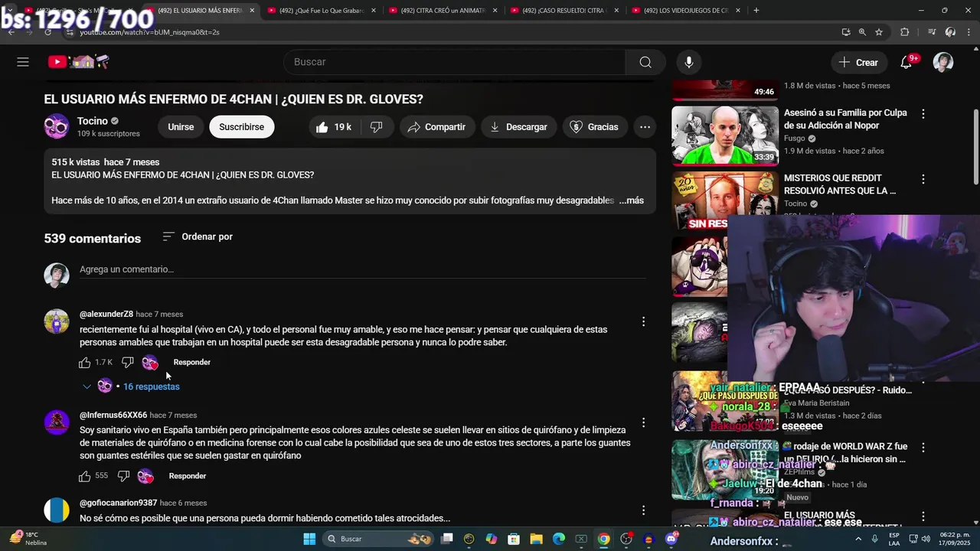The image size is (980, 551).
Task: Subscribe with the Suscribirse button
Action: [241, 127]
